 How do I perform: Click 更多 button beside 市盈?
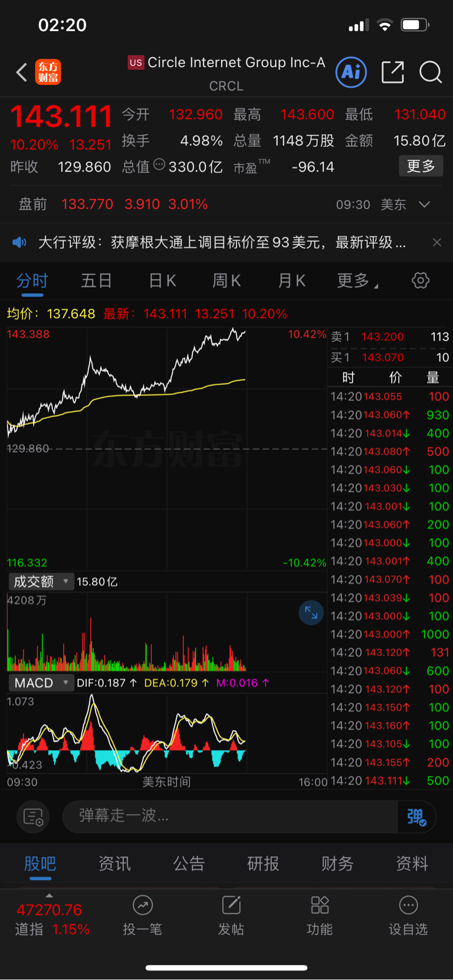[421, 166]
